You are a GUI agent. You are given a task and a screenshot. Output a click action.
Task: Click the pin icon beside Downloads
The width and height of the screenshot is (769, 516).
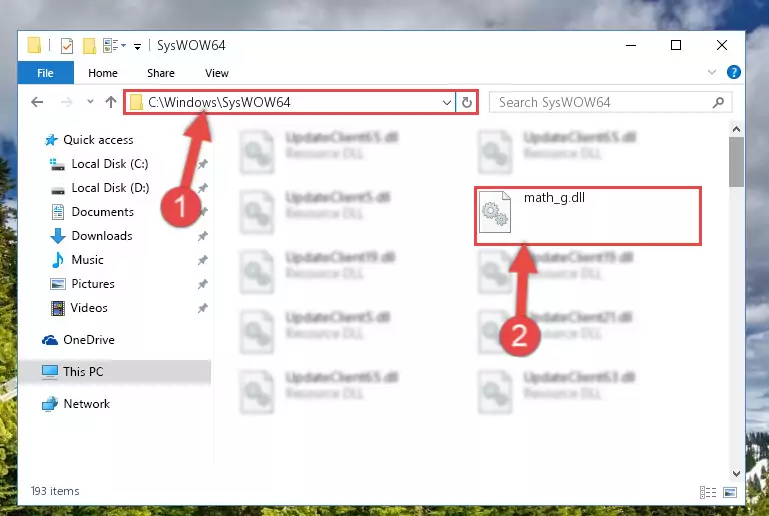click(x=203, y=236)
